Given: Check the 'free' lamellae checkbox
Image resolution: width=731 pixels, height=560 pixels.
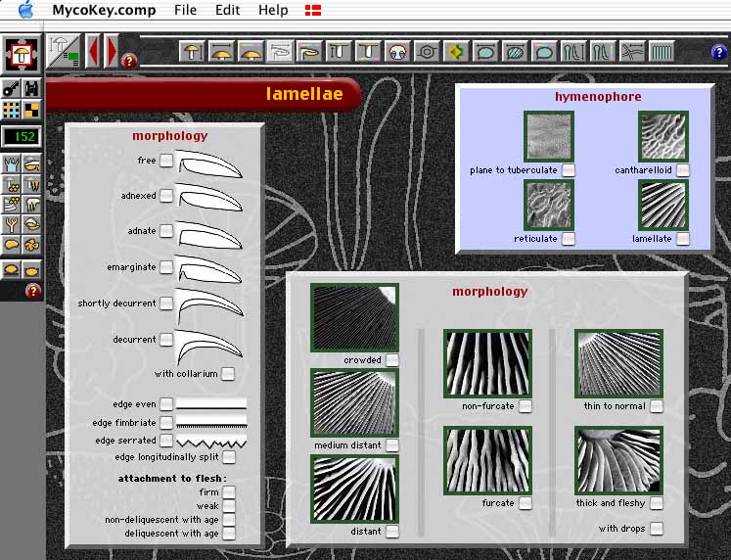Looking at the screenshot, I should click(x=167, y=161).
